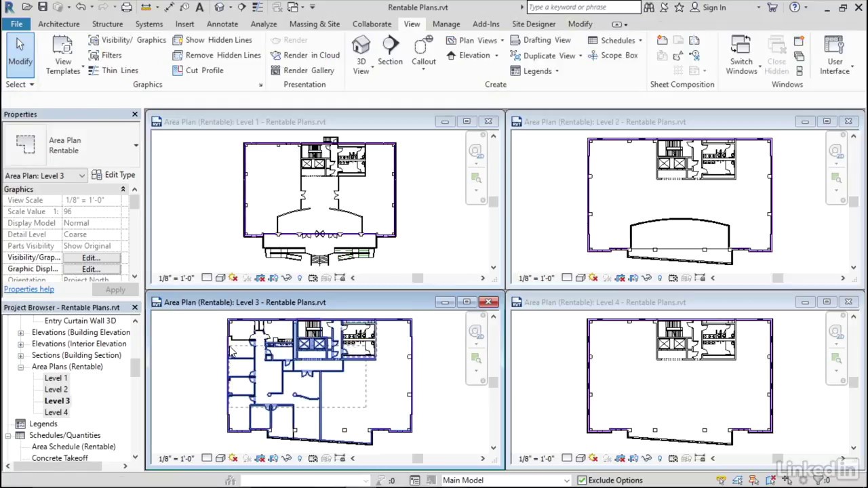Click the Callout tool

click(423, 52)
